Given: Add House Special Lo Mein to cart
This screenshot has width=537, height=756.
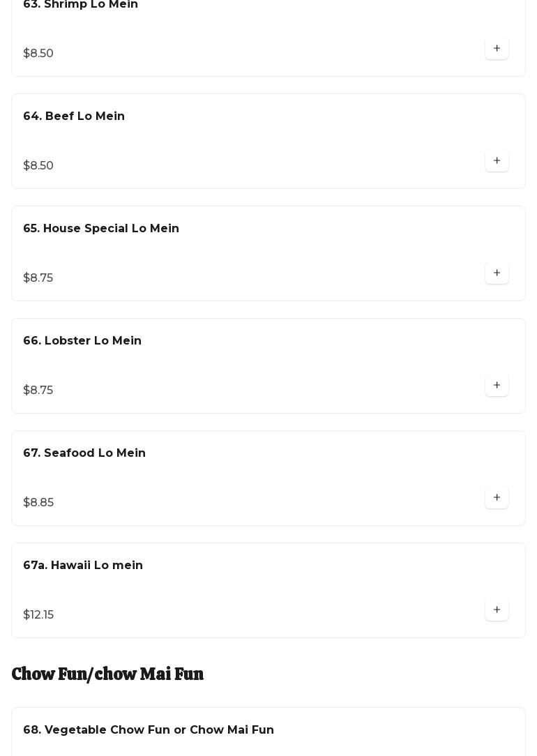Looking at the screenshot, I should tap(497, 273).
